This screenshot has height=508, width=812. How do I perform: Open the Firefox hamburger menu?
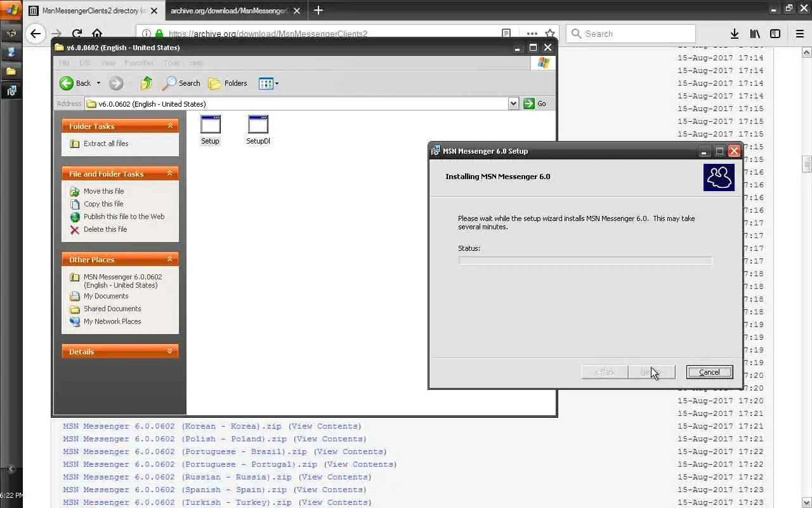point(800,34)
